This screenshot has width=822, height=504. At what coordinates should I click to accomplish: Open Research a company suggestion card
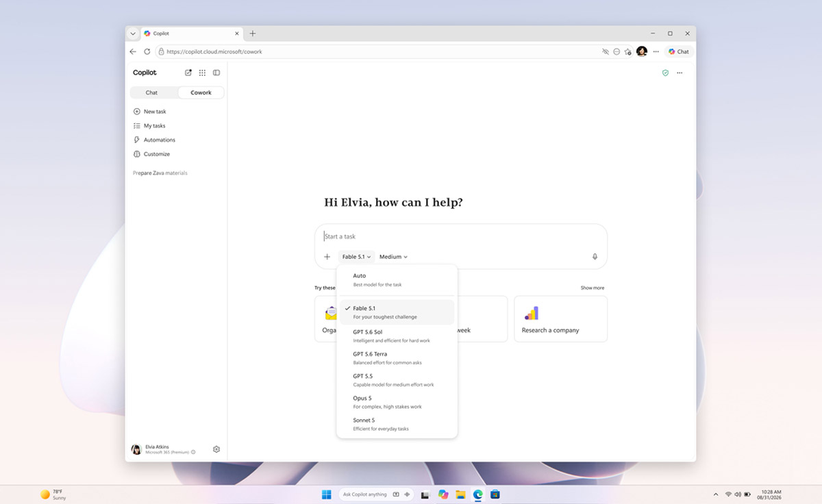click(x=560, y=318)
